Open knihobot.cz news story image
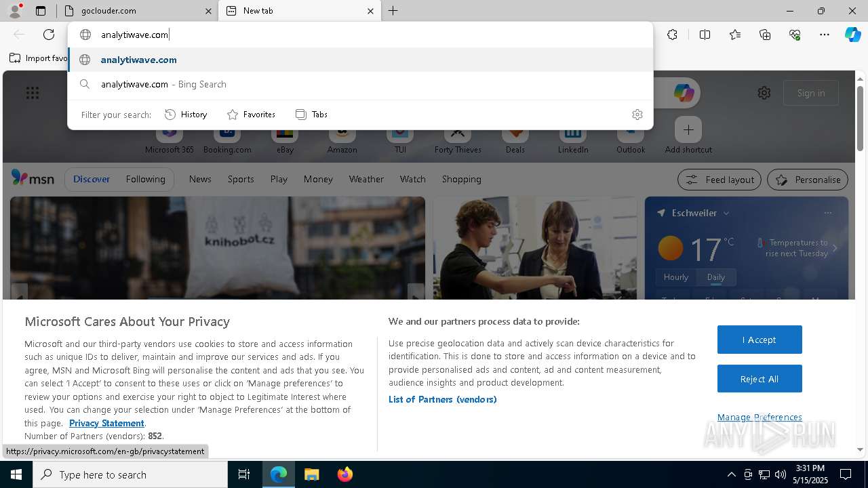This screenshot has height=488, width=868. [218, 248]
